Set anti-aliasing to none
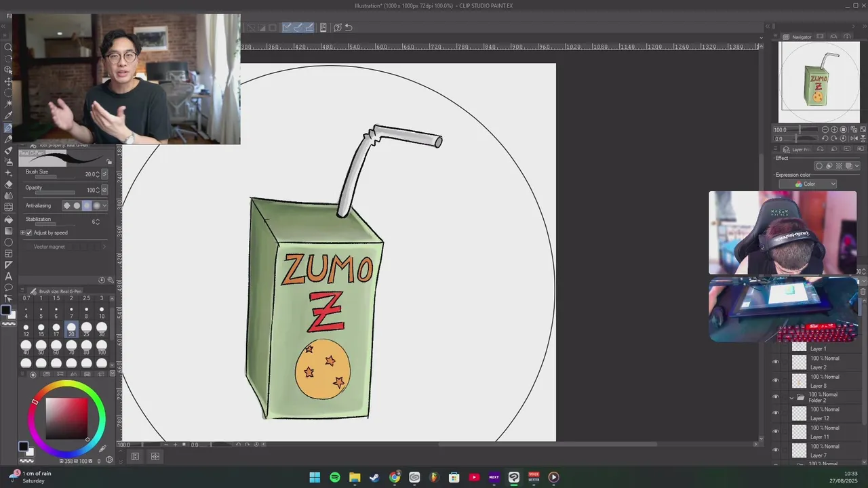This screenshot has width=868, height=488. tap(66, 205)
